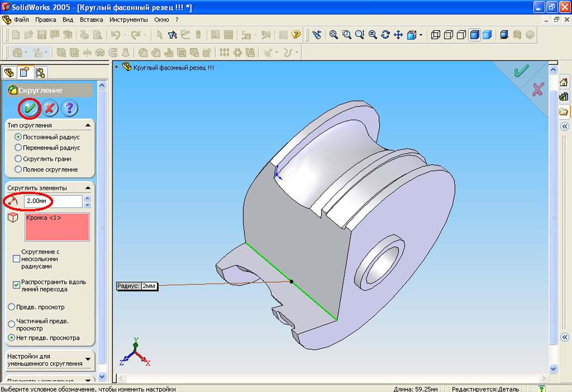Screen dimensions: 572x392
Task: Switch to Hidden Lines Visible display
Action: pos(448,35)
